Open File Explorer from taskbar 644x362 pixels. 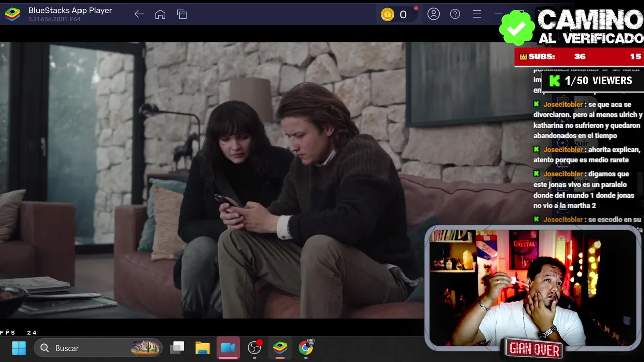[x=202, y=348]
